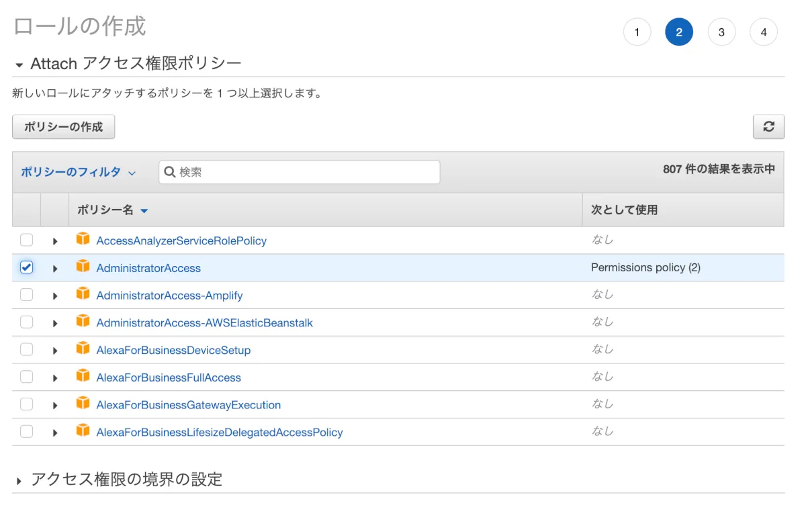Check the AccessAnalyzerServiceRolePolicy checkbox
The height and width of the screenshot is (532, 806).
(x=26, y=240)
